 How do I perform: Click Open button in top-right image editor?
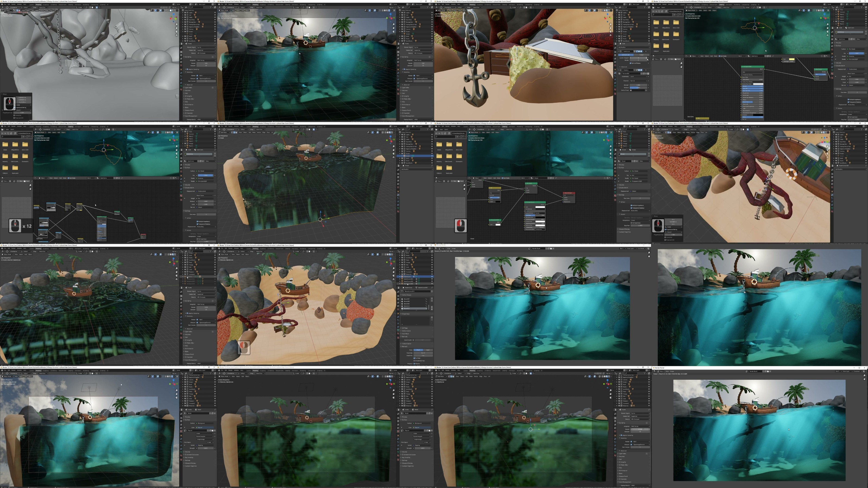(x=678, y=59)
